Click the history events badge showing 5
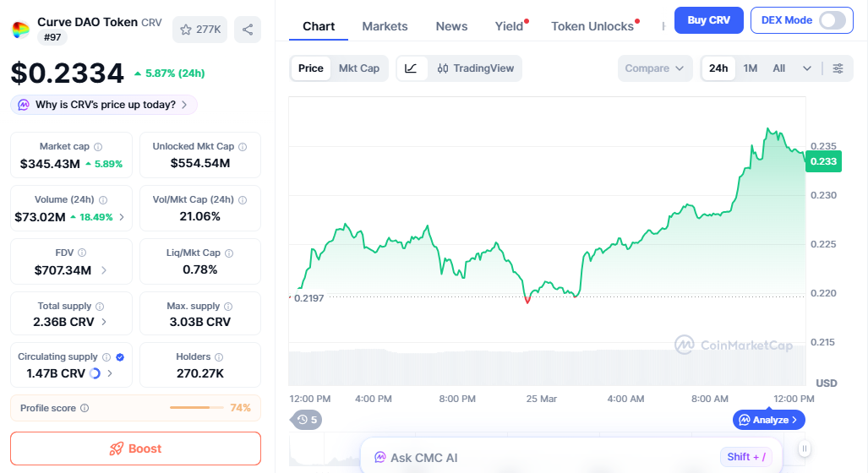 pyautogui.click(x=307, y=420)
